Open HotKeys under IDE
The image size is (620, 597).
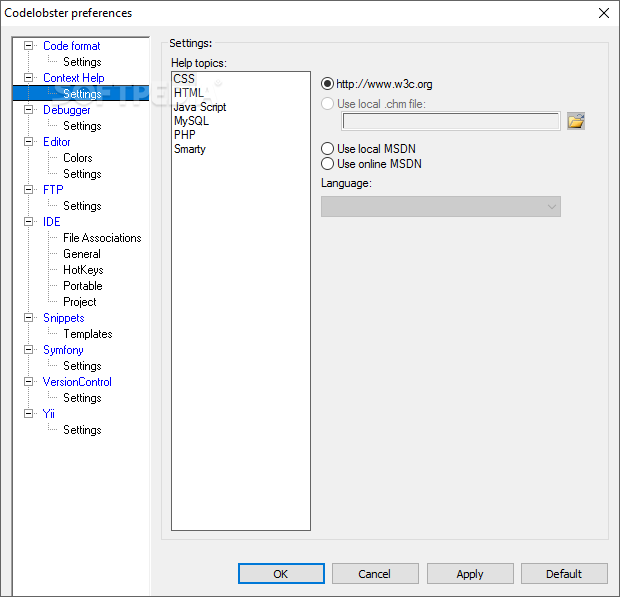(83, 270)
